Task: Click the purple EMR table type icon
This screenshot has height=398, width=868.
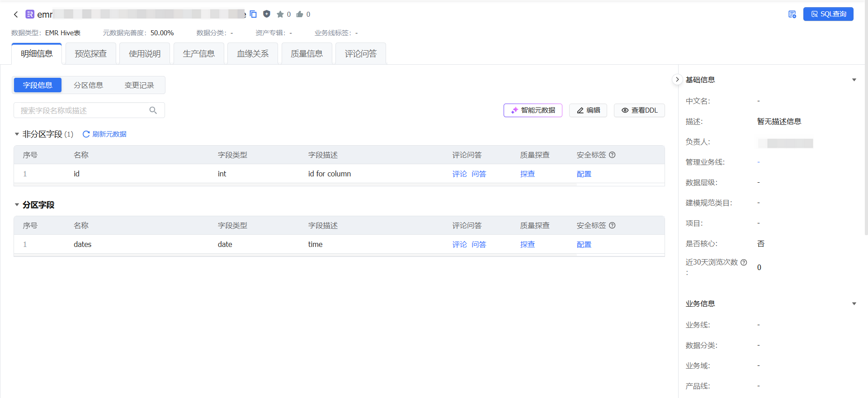Action: tap(30, 14)
